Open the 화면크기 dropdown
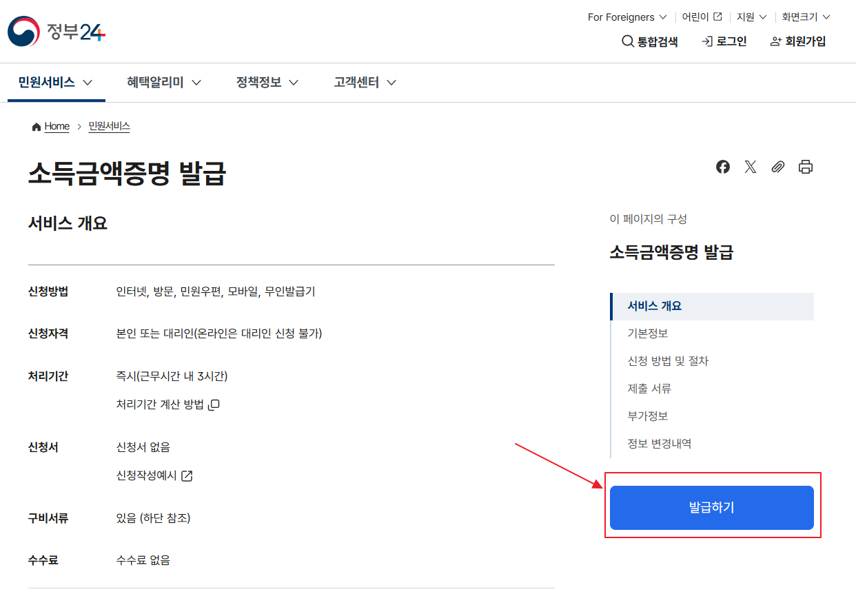 (806, 17)
